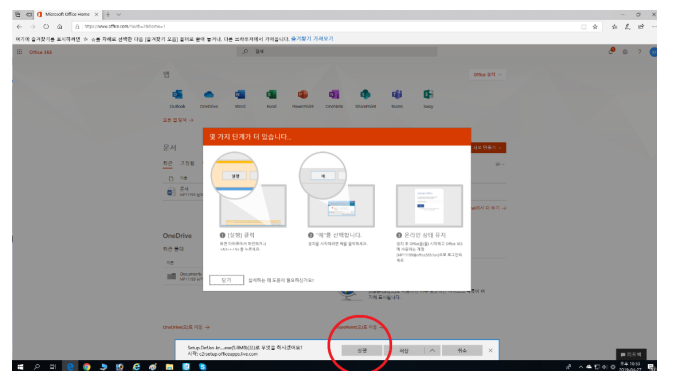Click the 즐겨찾기 가져오기 link
This screenshot has height=386, width=683.
(x=312, y=39)
